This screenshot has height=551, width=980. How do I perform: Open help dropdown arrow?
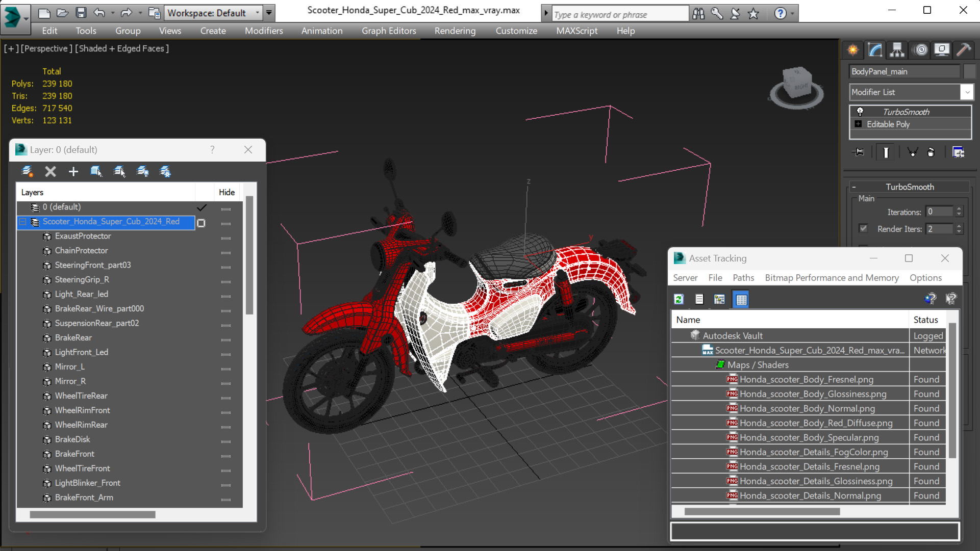click(x=792, y=14)
